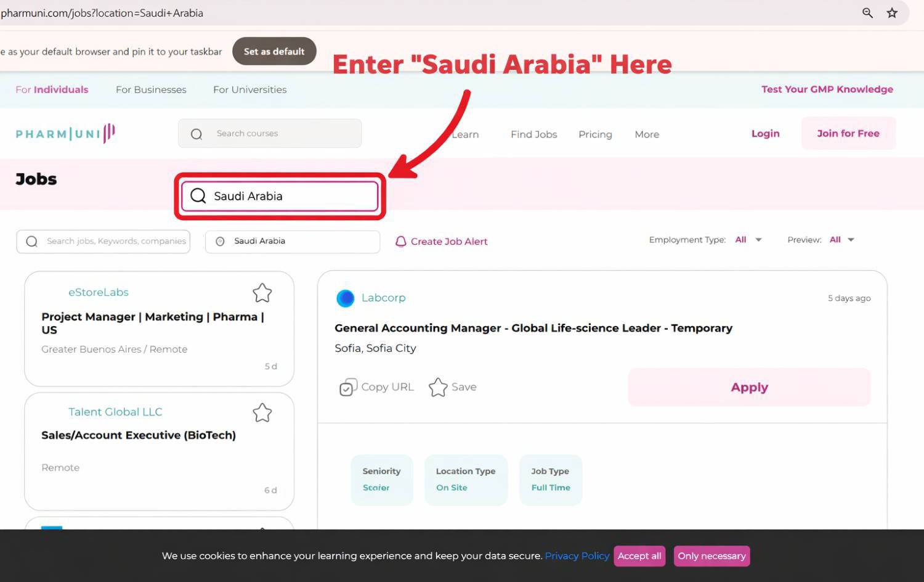Toggle Save on the Accounting Manager job
The height and width of the screenshot is (582, 924).
tap(438, 387)
